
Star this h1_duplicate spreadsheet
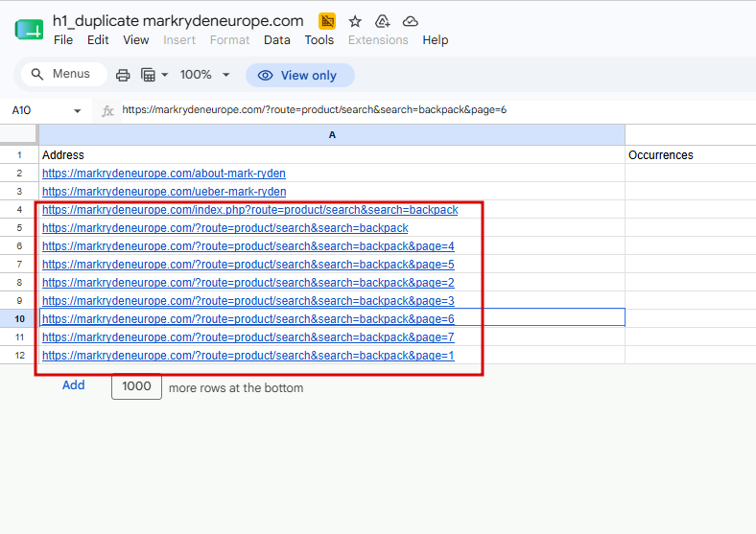[355, 21]
